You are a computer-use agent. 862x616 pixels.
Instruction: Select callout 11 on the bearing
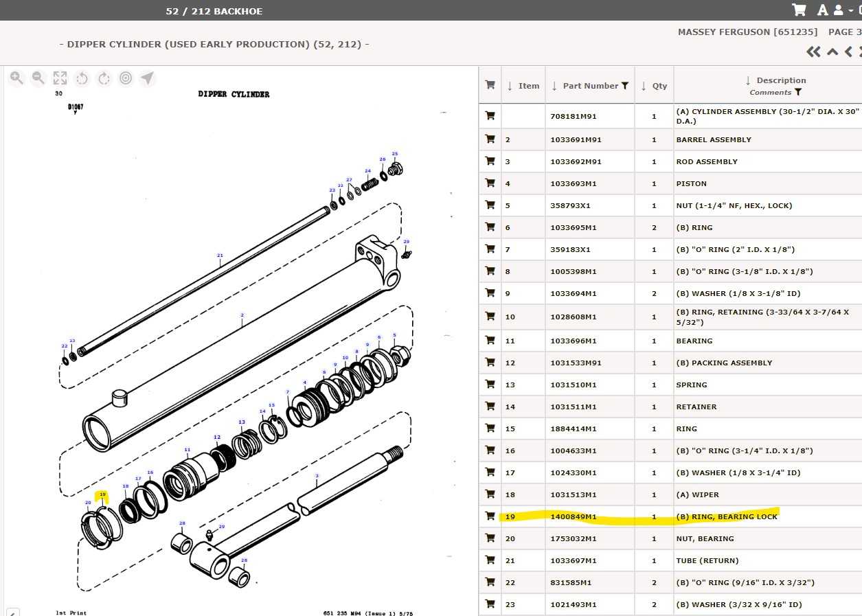click(x=187, y=450)
